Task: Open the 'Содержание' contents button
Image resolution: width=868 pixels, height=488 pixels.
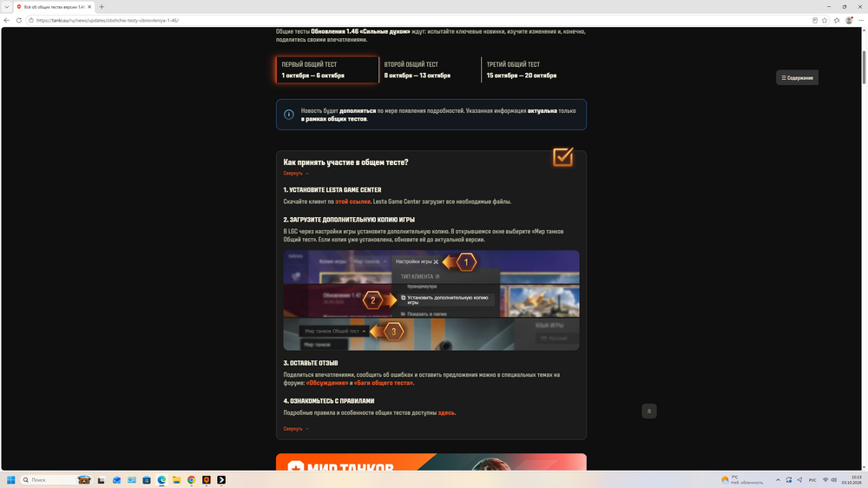Action: click(797, 77)
